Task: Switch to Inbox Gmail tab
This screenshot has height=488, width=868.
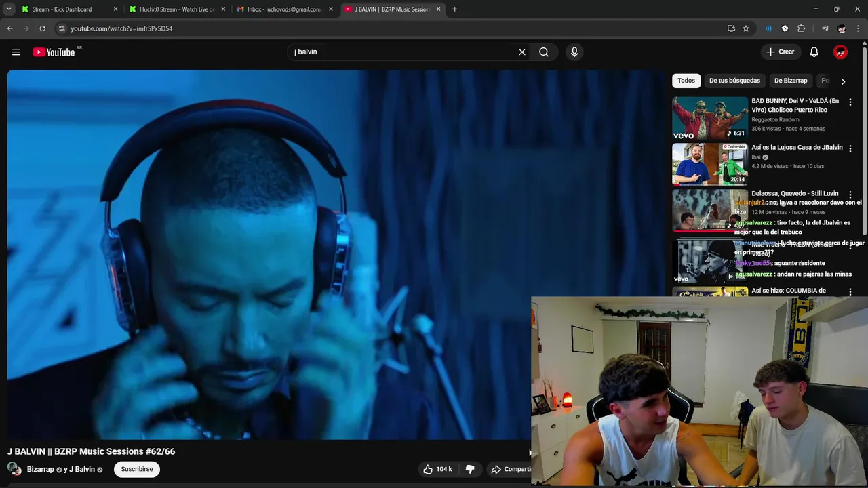Action: pyautogui.click(x=285, y=9)
